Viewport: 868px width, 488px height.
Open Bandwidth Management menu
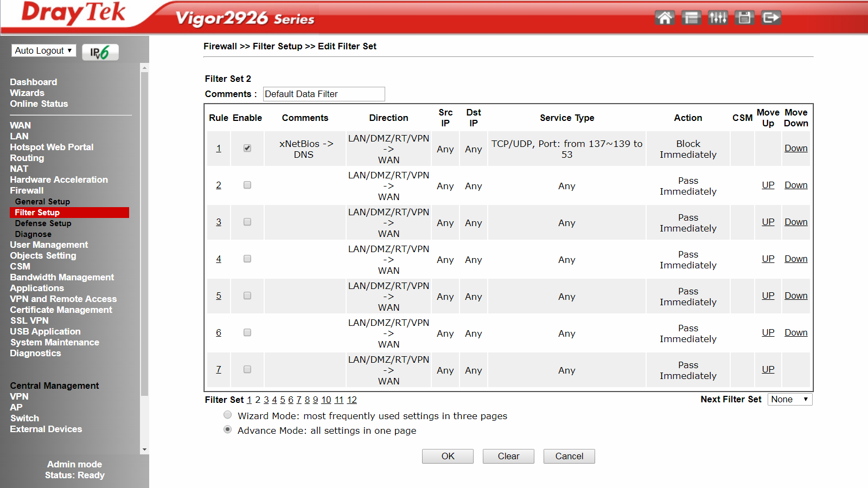pyautogui.click(x=62, y=277)
